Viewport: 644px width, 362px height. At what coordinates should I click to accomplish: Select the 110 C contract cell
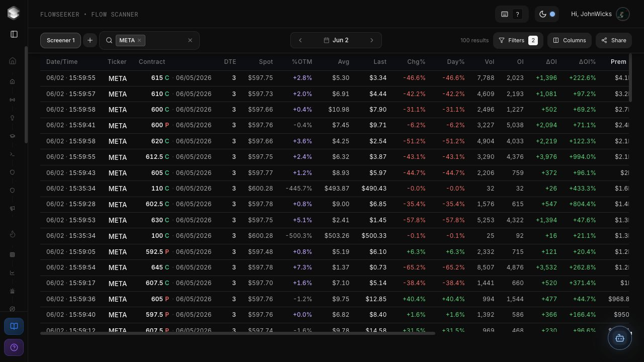(x=181, y=189)
